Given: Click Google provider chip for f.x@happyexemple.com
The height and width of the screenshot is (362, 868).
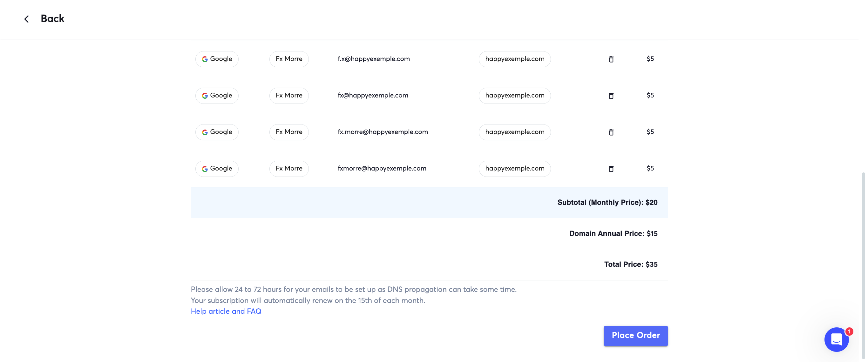Looking at the screenshot, I should coord(217,59).
